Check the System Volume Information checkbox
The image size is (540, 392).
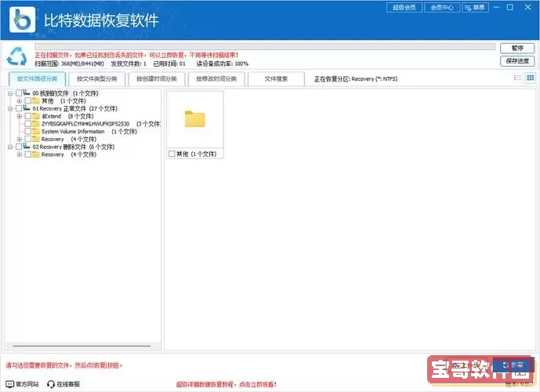[x=28, y=131]
